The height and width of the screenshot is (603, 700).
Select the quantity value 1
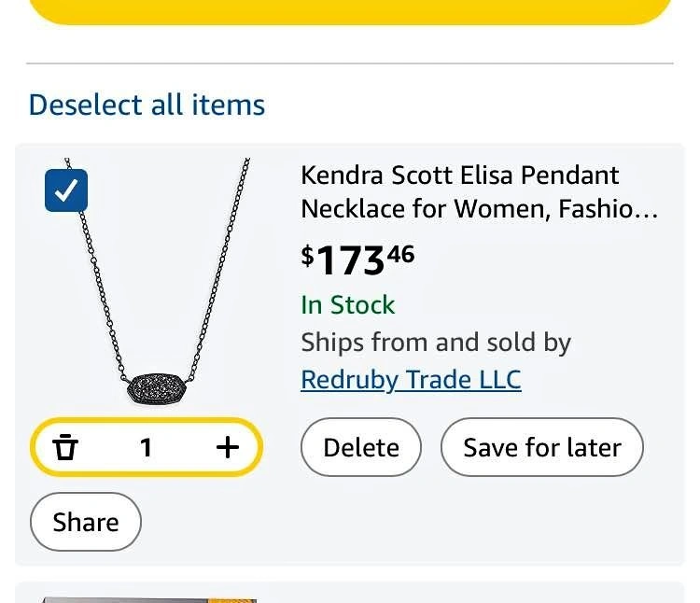click(x=146, y=448)
